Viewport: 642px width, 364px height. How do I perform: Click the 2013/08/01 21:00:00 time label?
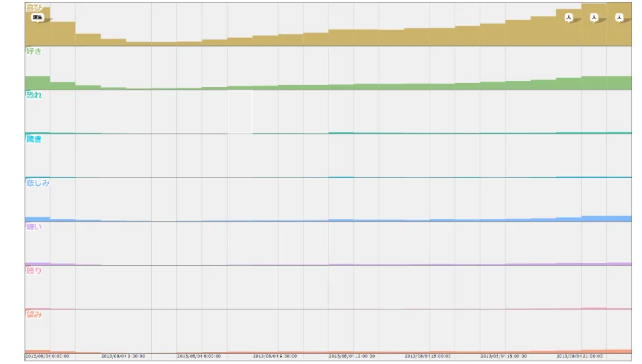[x=579, y=356]
